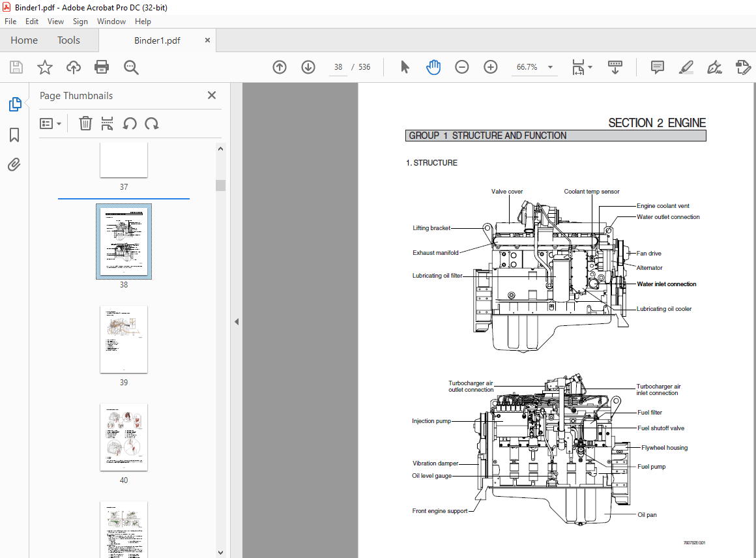Click the 'Flywheel housing' label
The width and height of the screenshot is (756, 558).
pyautogui.click(x=664, y=448)
